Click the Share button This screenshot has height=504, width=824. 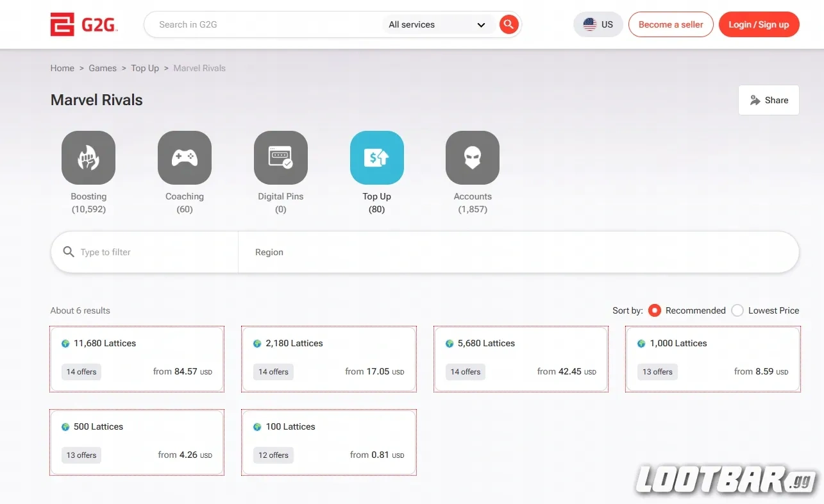point(768,100)
